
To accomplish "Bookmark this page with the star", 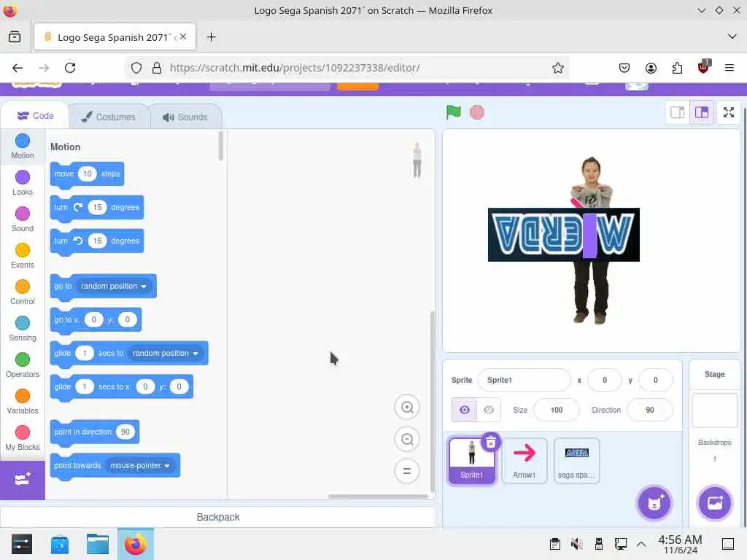I will [x=558, y=68].
